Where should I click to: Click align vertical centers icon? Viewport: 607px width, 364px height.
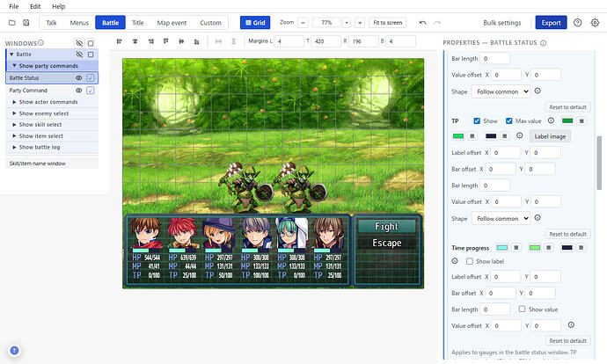pos(181,41)
